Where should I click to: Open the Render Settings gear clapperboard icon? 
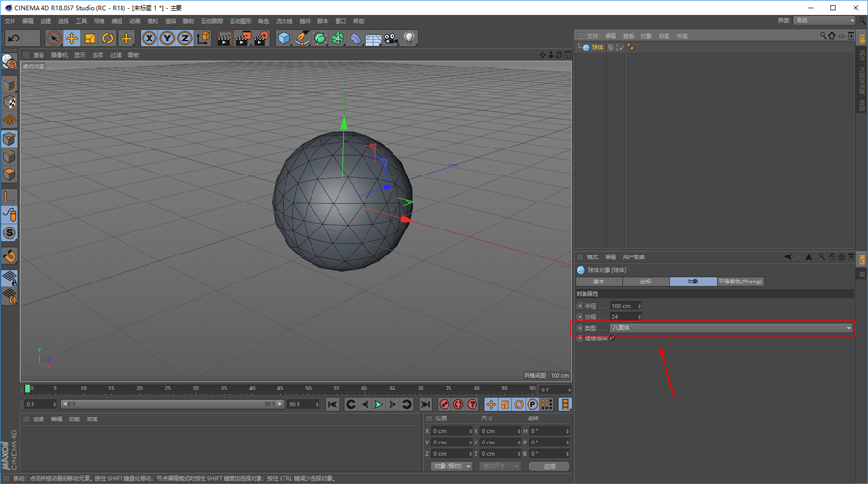(261, 39)
